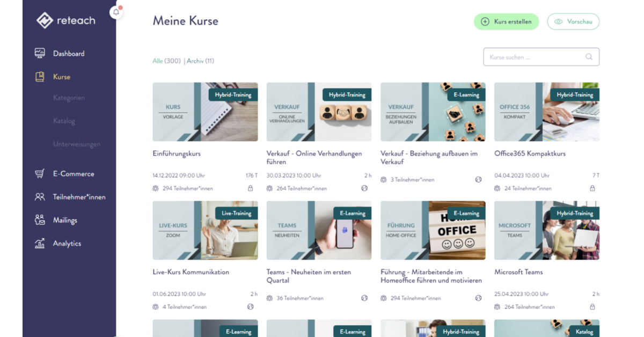Click the Live-Kurs Kommunikation title
The image size is (644, 337).
point(191,272)
